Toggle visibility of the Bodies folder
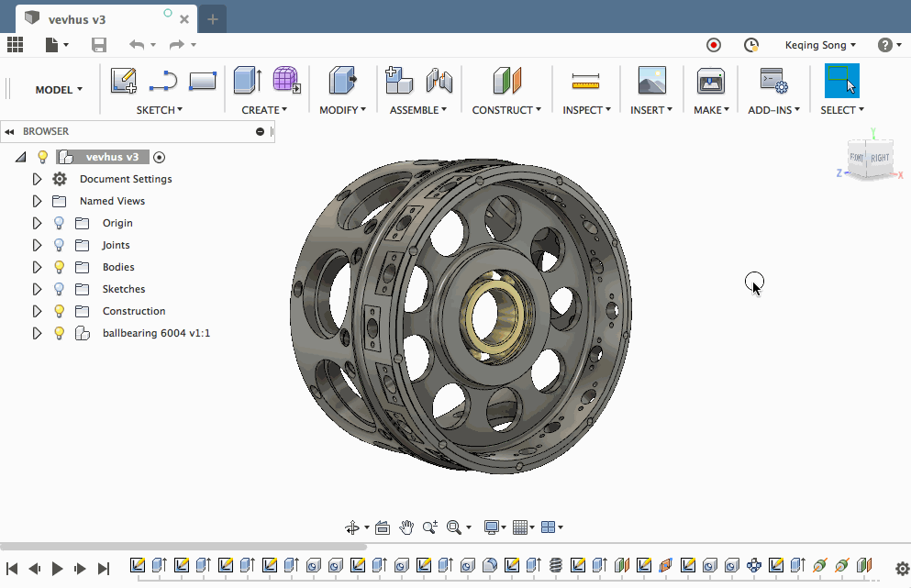This screenshot has height=588, width=911. pyautogui.click(x=60, y=267)
